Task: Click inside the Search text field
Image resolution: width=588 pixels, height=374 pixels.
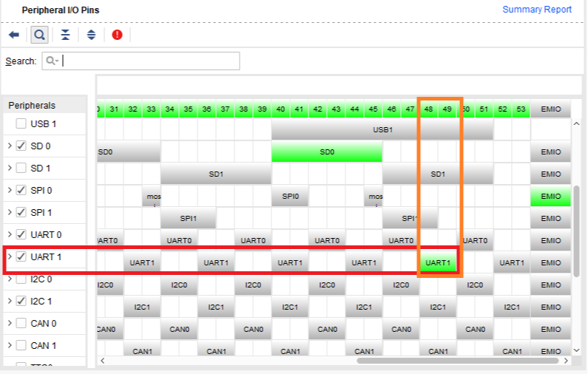Action: pyautogui.click(x=148, y=61)
